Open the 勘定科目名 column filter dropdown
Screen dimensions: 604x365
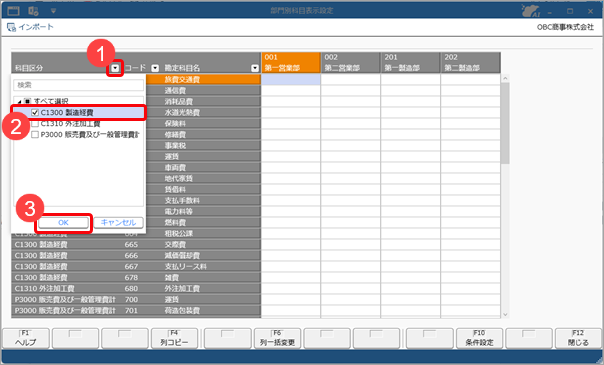pyautogui.click(x=255, y=68)
